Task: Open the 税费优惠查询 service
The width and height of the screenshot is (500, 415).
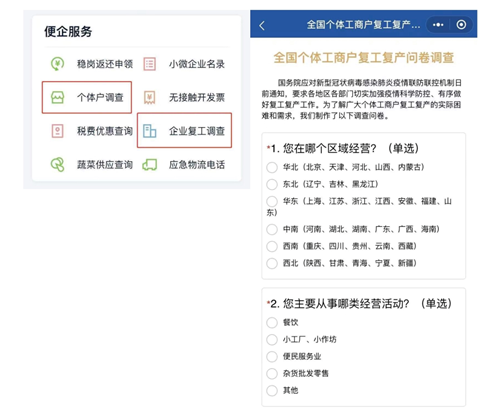Action: (x=92, y=131)
